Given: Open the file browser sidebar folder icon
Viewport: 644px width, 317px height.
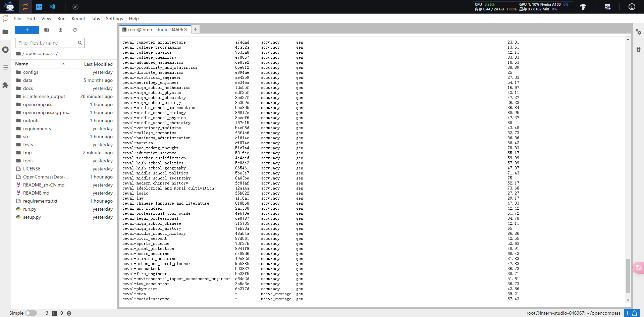Looking at the screenshot, I should tap(5, 32).
